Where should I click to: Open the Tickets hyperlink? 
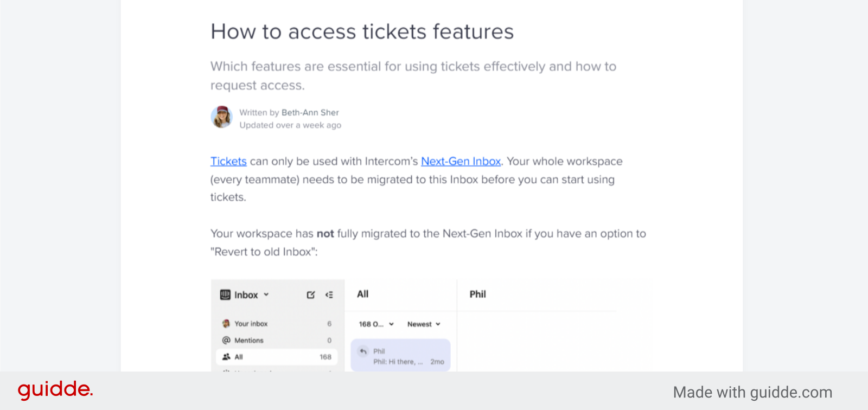pos(228,161)
